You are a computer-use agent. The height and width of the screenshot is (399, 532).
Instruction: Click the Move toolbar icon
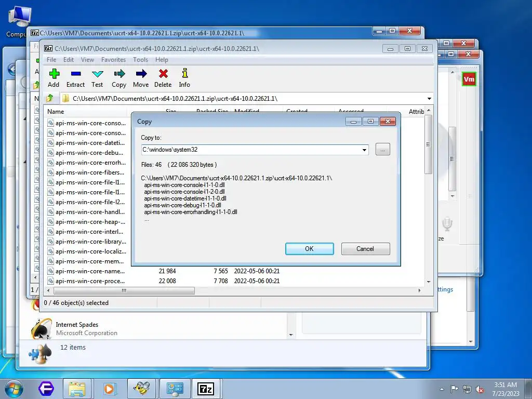tap(141, 74)
